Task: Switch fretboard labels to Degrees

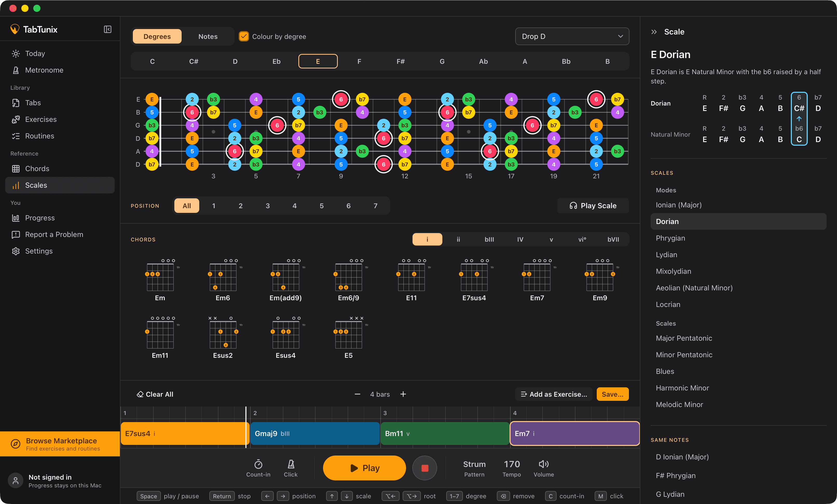Action: tap(157, 36)
